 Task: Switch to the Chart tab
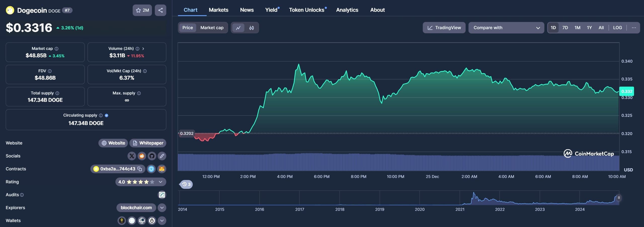(x=190, y=10)
